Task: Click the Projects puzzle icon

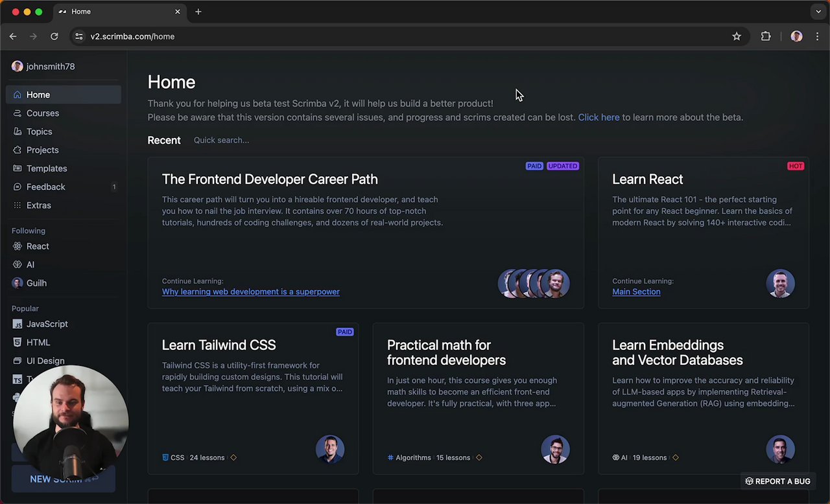Action: [18, 150]
